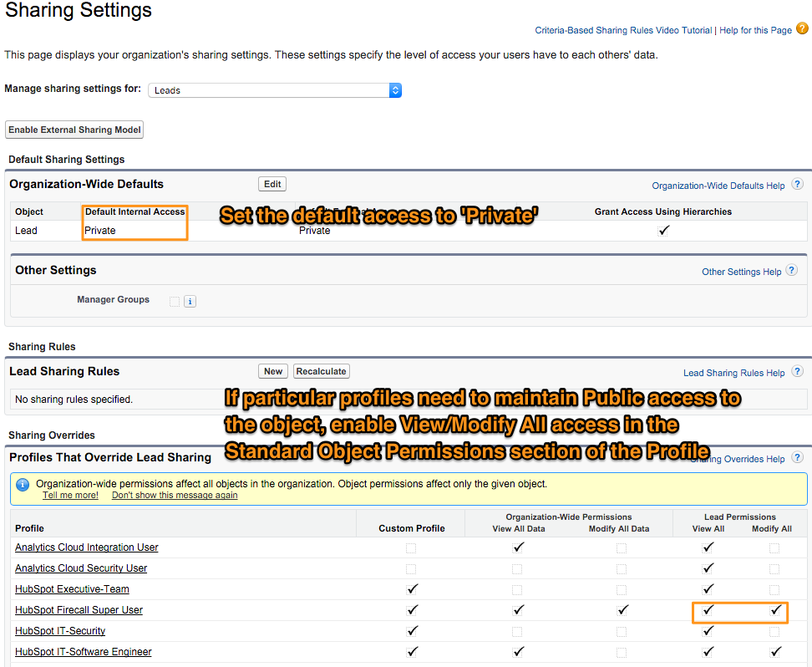This screenshot has width=812, height=667.
Task: Click the Tell me more! link
Action: point(70,495)
